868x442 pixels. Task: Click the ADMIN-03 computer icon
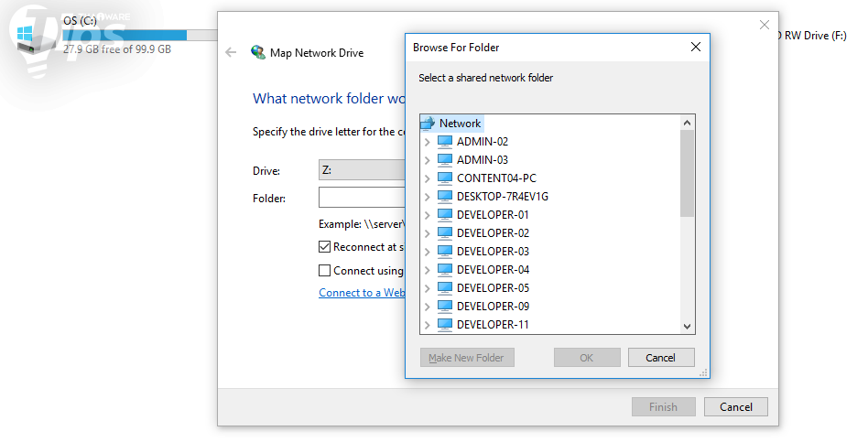(445, 160)
